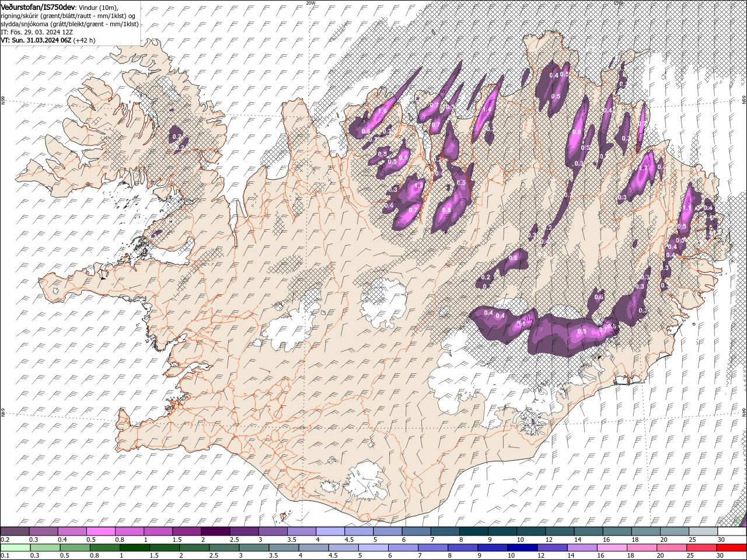Pick the violet rain swatch starting at 12
The width and height of the screenshot is (747, 560).
tap(552, 548)
